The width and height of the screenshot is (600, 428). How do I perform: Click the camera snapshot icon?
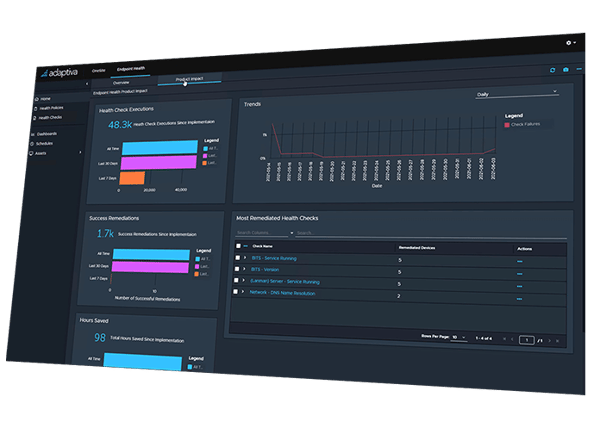click(x=566, y=69)
